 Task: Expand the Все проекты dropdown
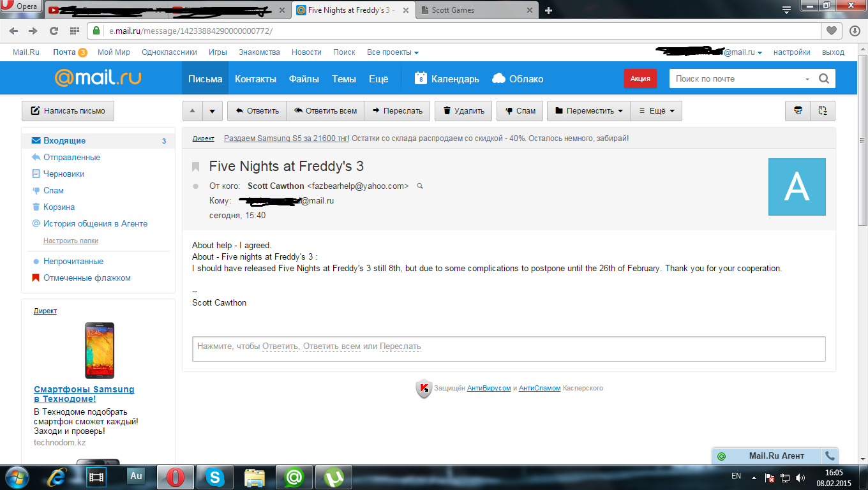[x=393, y=52]
